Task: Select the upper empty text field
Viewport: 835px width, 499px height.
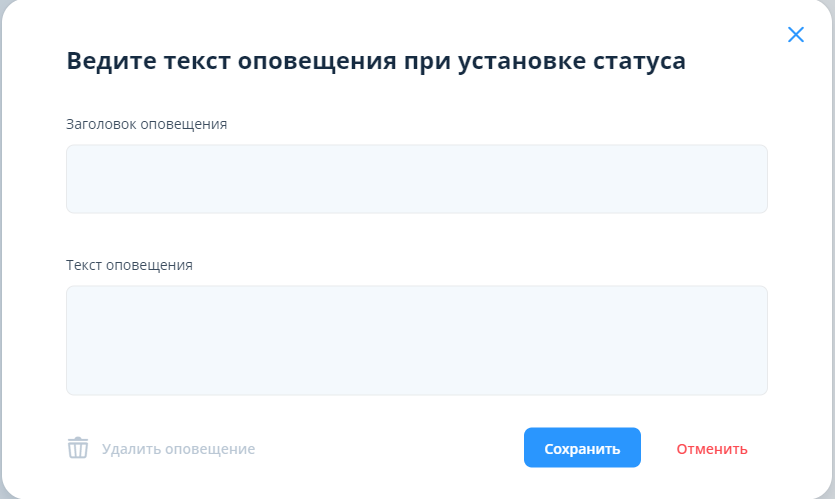Action: 416,179
